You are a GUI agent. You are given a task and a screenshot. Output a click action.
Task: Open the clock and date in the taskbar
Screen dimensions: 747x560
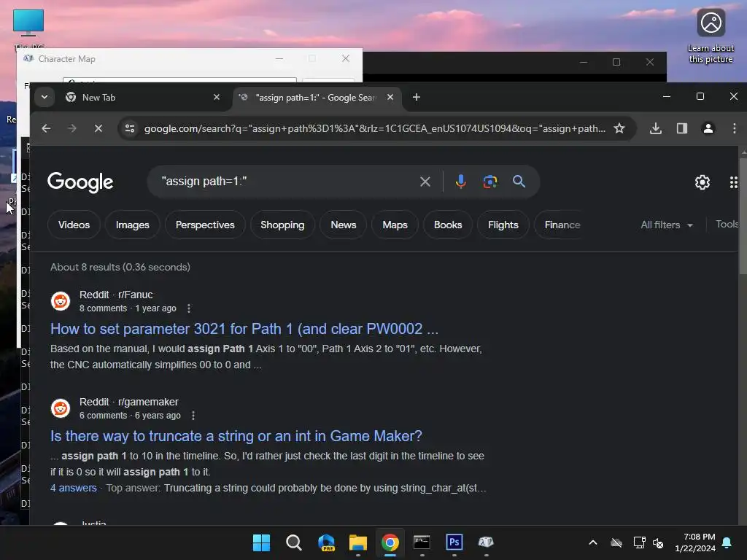point(695,542)
